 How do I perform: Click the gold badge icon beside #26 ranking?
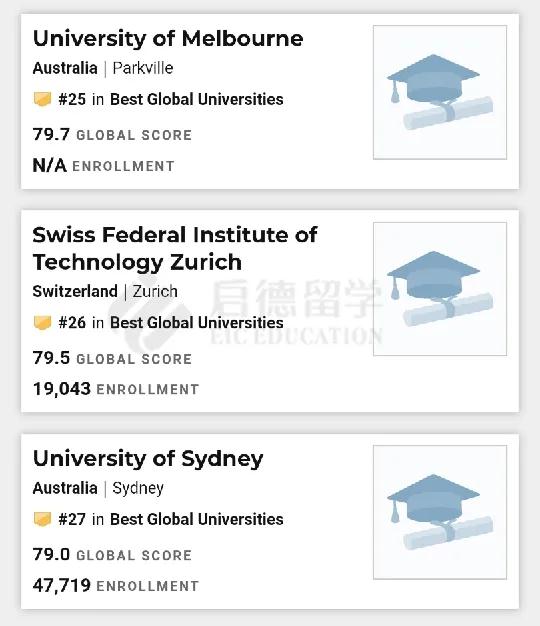click(x=42, y=323)
